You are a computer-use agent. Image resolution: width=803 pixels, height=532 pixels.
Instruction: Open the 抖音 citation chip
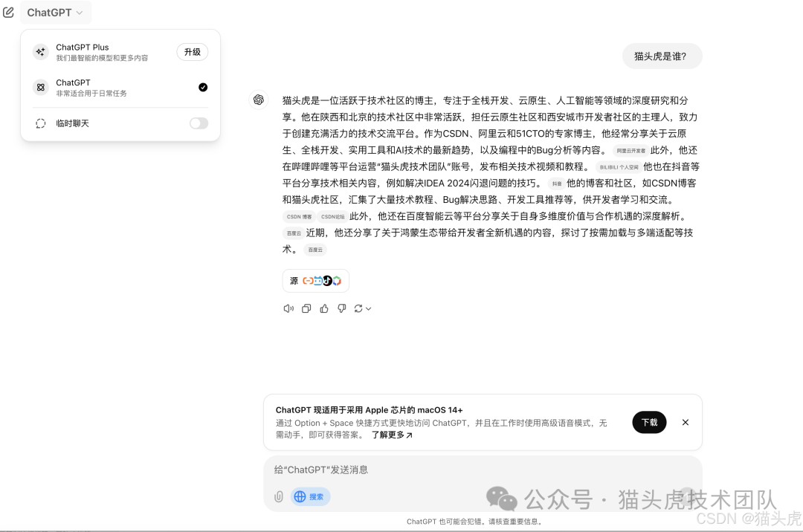click(x=557, y=184)
